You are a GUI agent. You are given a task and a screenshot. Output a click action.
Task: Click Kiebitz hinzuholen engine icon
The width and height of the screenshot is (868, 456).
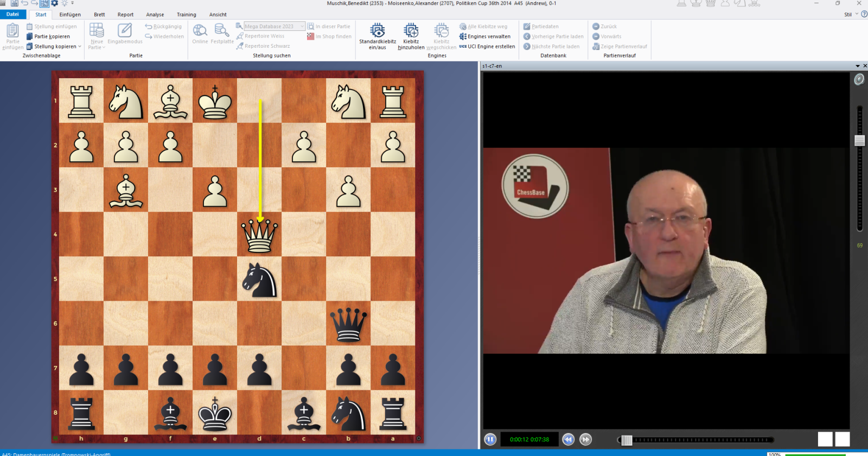pyautogui.click(x=411, y=31)
